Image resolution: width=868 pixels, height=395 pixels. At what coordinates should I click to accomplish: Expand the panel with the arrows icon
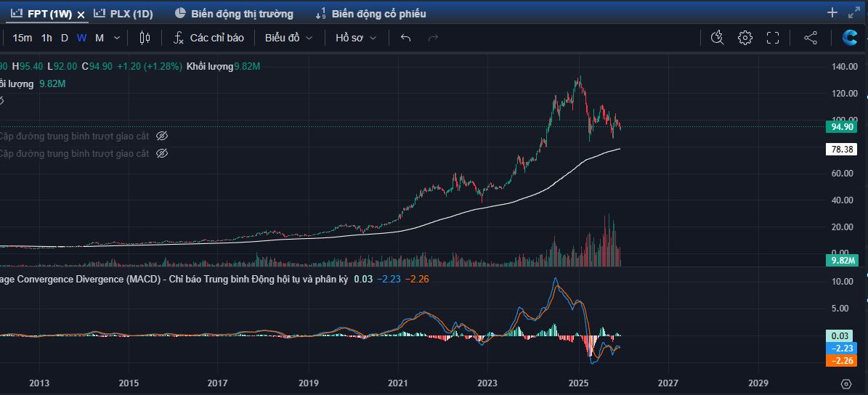tap(854, 12)
